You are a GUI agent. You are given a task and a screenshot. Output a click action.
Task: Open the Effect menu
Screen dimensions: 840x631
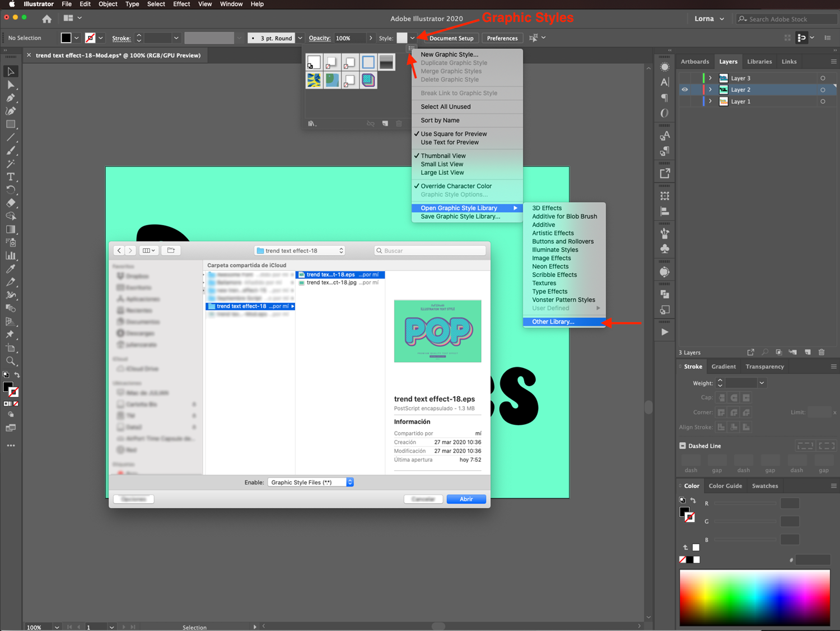pos(181,4)
